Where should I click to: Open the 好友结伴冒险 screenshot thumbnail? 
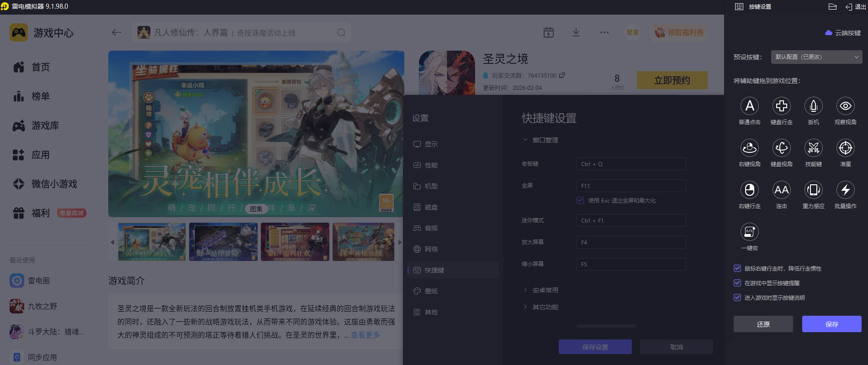[223, 242]
